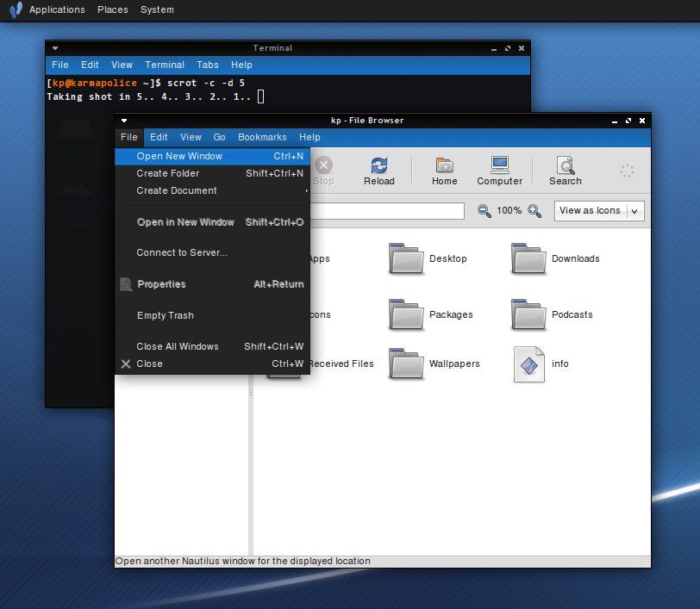Expand the View as Icons dropdown
700x609 pixels.
(634, 211)
